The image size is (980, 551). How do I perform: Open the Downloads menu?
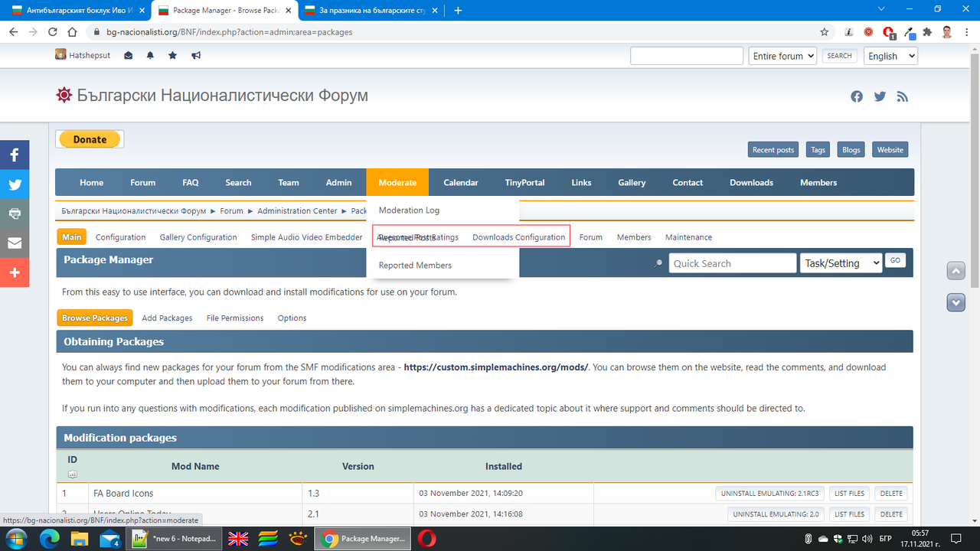coord(751,182)
